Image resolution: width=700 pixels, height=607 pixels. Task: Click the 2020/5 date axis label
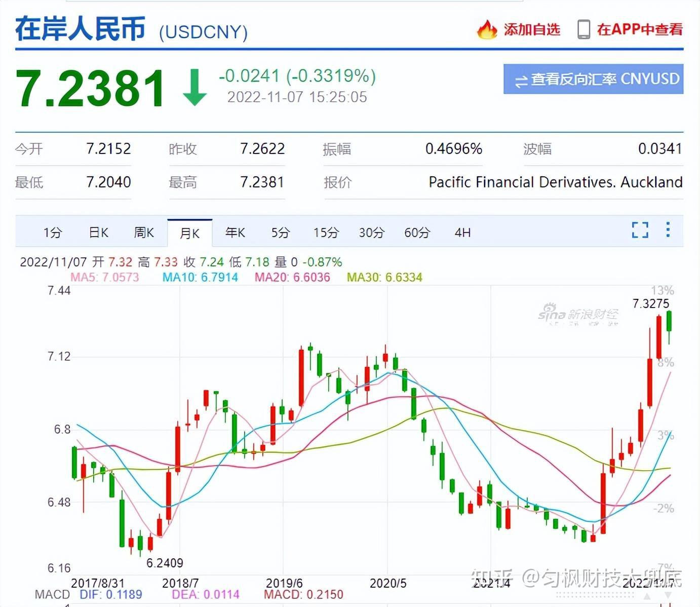click(x=388, y=583)
